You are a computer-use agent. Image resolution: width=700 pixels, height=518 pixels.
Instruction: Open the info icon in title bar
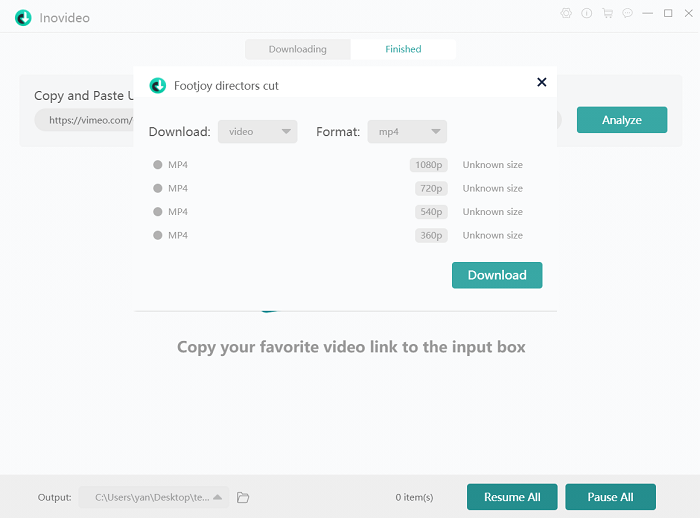pos(587,13)
